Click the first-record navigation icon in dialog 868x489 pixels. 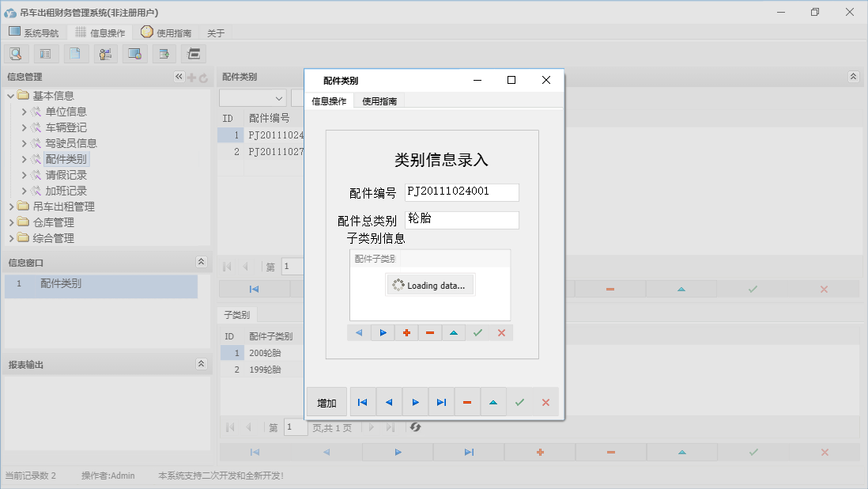(x=362, y=401)
